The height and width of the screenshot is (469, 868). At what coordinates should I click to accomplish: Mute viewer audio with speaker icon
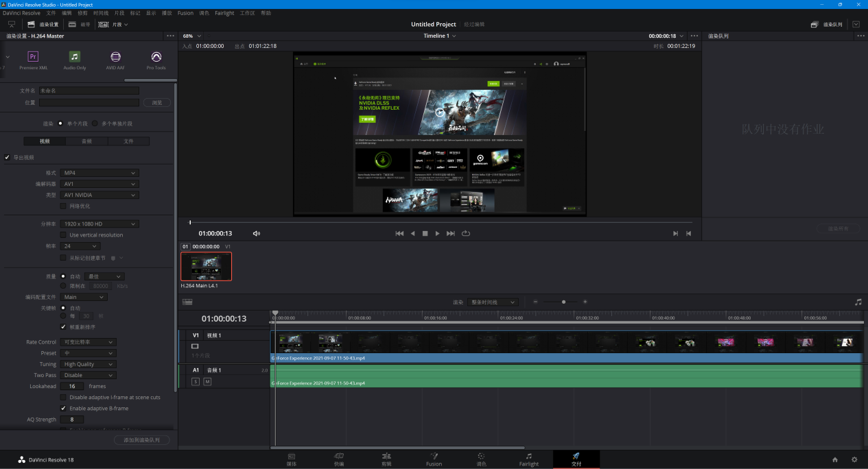pyautogui.click(x=257, y=233)
